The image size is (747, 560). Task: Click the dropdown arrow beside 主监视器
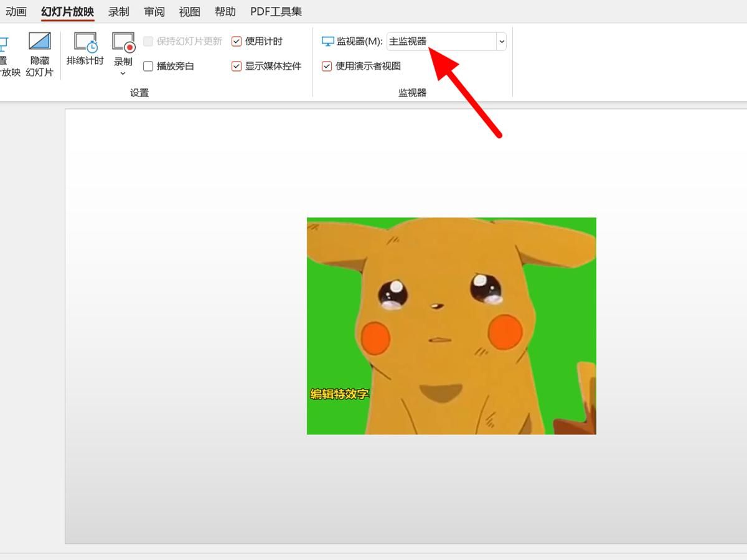[501, 42]
